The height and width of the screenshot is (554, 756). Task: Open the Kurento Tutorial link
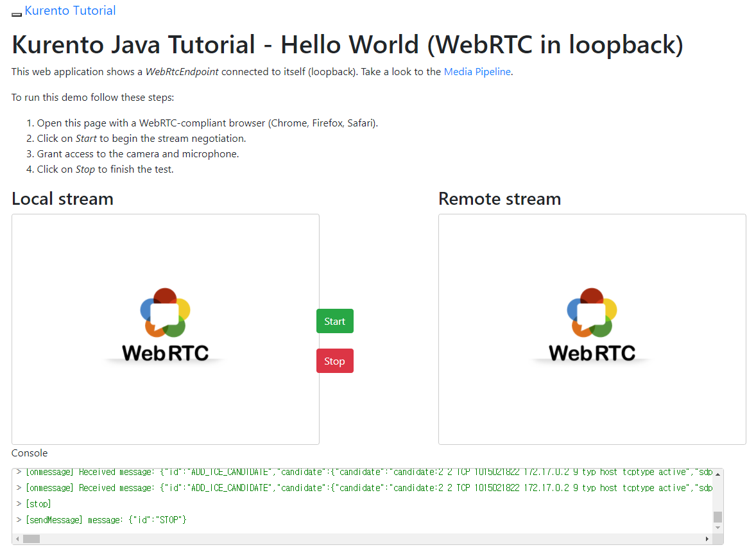[70, 11]
